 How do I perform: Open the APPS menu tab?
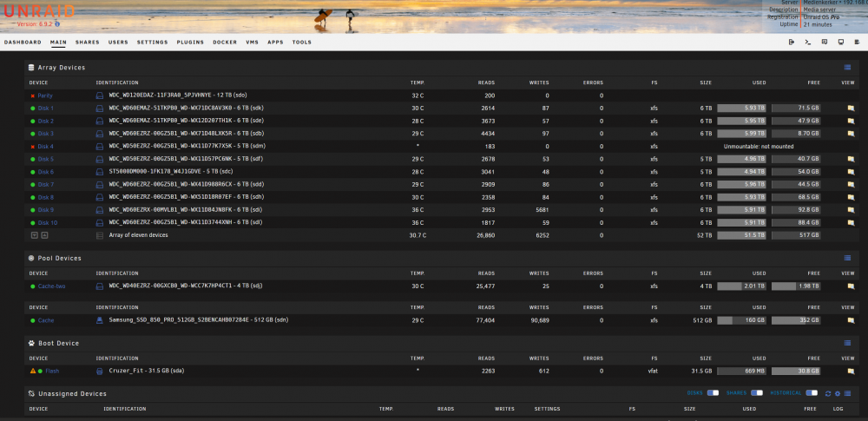click(x=275, y=42)
